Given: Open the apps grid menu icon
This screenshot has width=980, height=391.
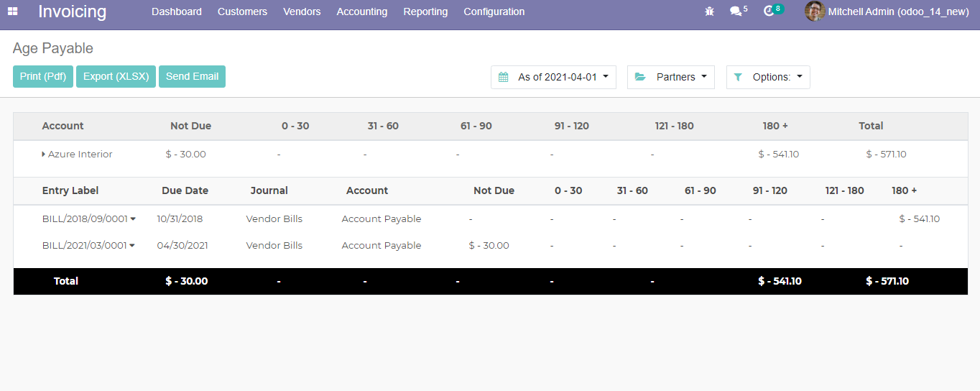Looking at the screenshot, I should (13, 11).
